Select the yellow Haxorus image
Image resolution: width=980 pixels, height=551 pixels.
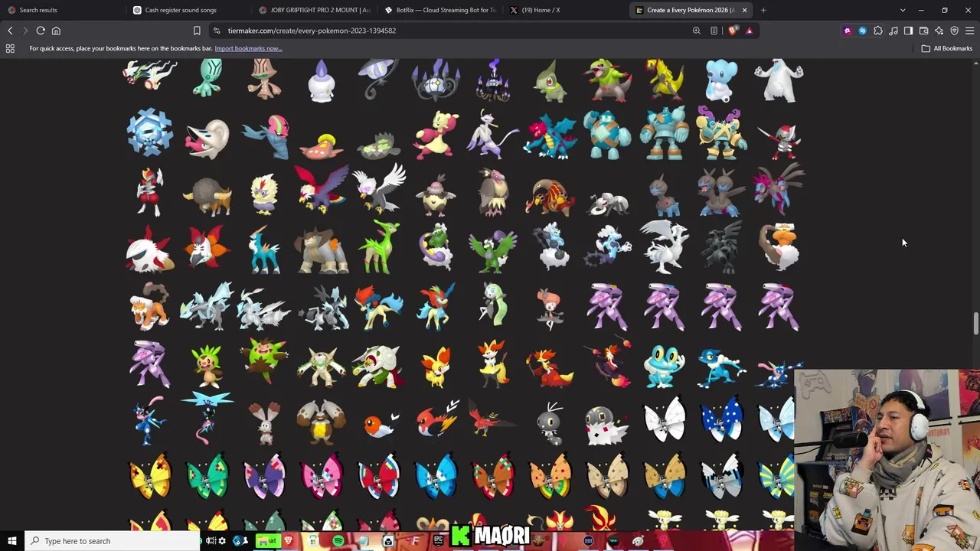click(664, 80)
